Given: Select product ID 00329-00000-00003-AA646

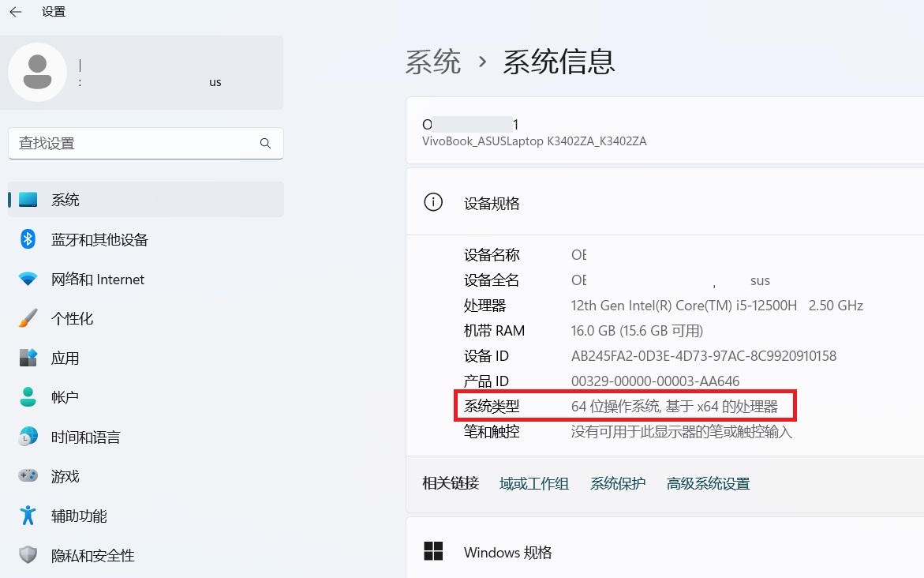Looking at the screenshot, I should (655, 381).
